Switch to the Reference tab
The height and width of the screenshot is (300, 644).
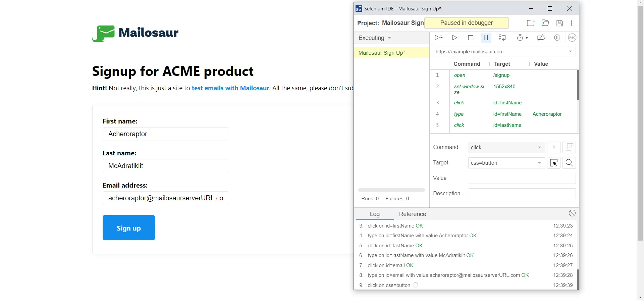click(413, 214)
